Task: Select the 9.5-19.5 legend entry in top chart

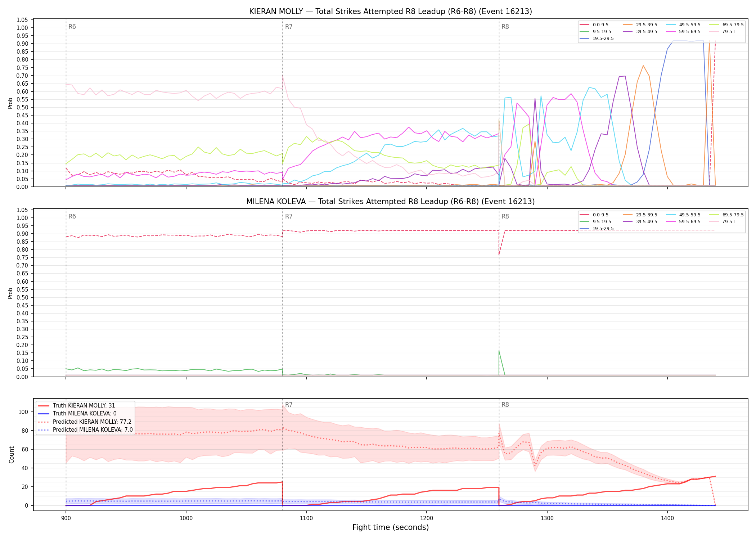Action: coord(596,32)
